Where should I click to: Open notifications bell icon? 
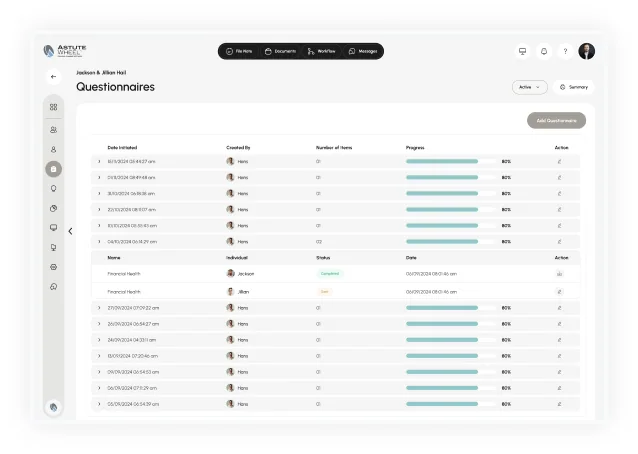pos(544,51)
